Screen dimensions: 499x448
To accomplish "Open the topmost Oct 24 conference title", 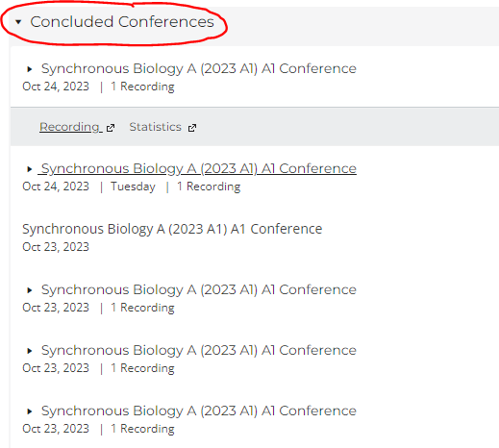I will pos(199,69).
